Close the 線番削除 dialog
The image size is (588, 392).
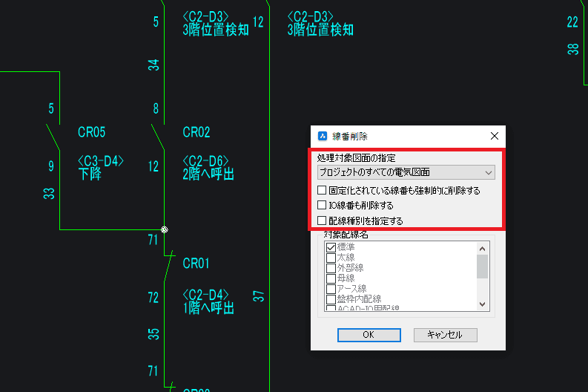495,137
